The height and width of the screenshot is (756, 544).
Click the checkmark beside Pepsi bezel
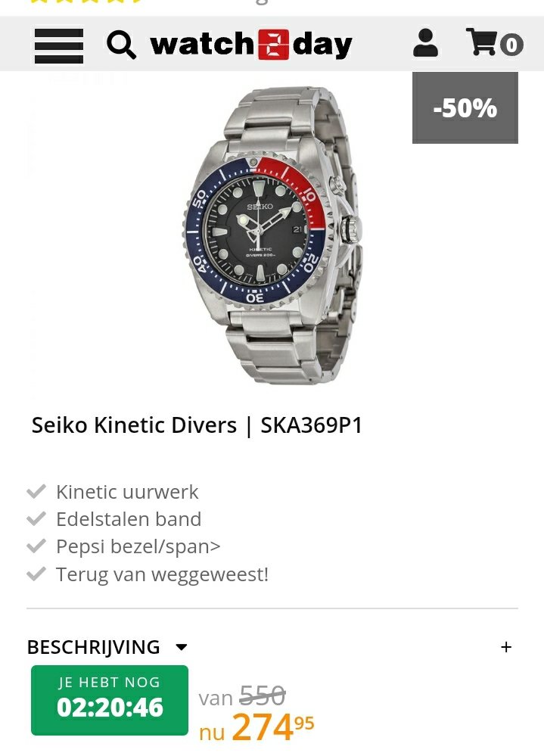point(36,546)
